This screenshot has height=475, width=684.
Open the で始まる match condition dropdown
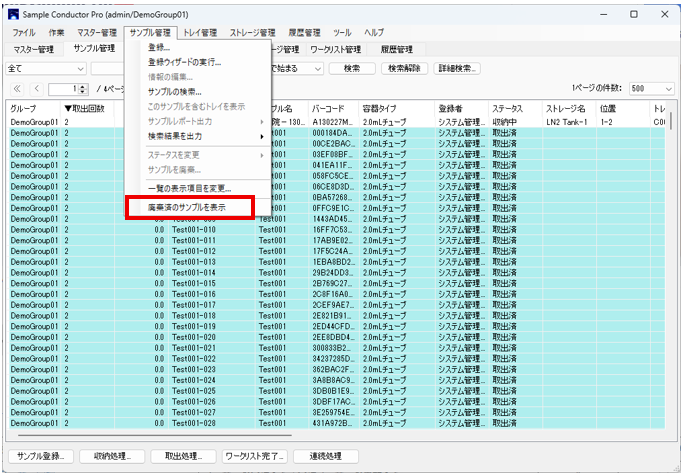(x=317, y=68)
